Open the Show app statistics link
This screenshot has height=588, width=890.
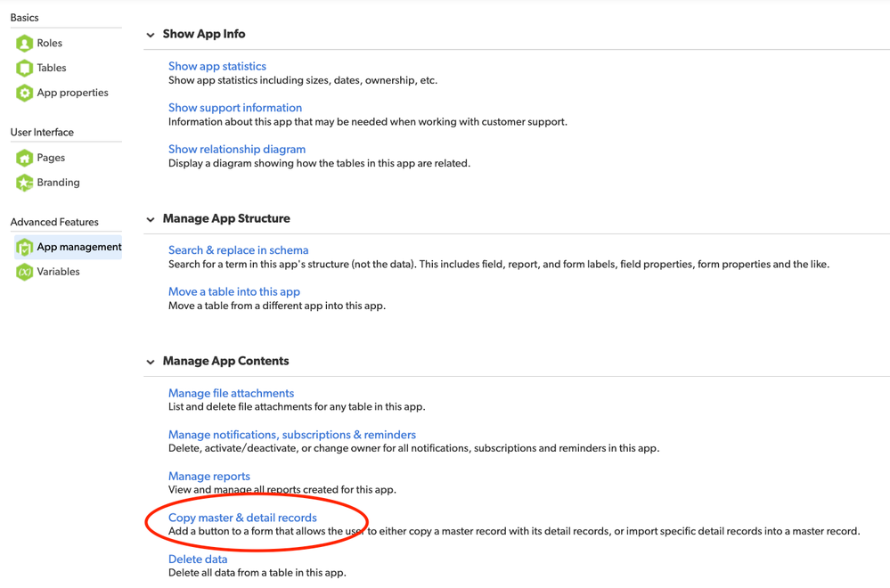pos(216,67)
